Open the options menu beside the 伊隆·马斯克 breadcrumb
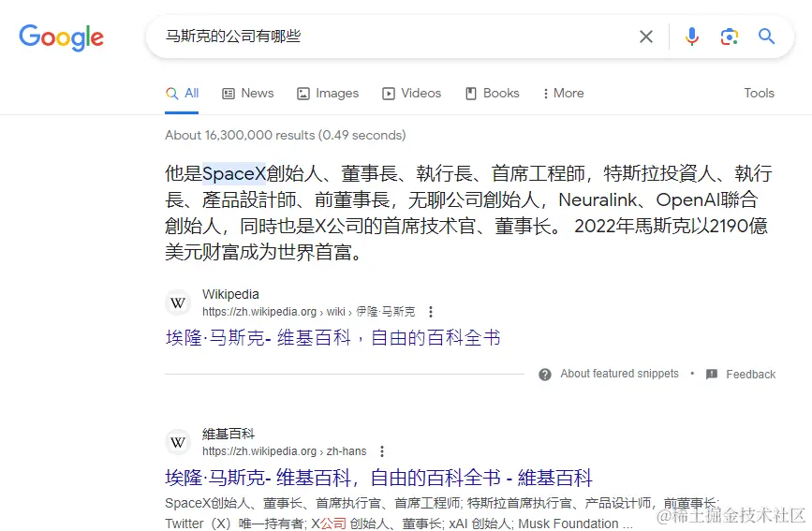The width and height of the screenshot is (812, 531). (x=431, y=312)
